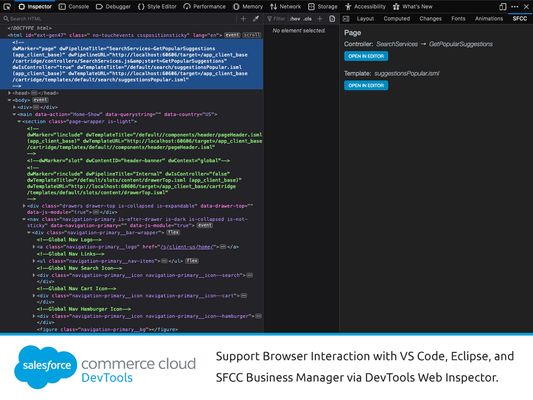Activate the element picker icon
533x400 pixels.
[x=6, y=6]
